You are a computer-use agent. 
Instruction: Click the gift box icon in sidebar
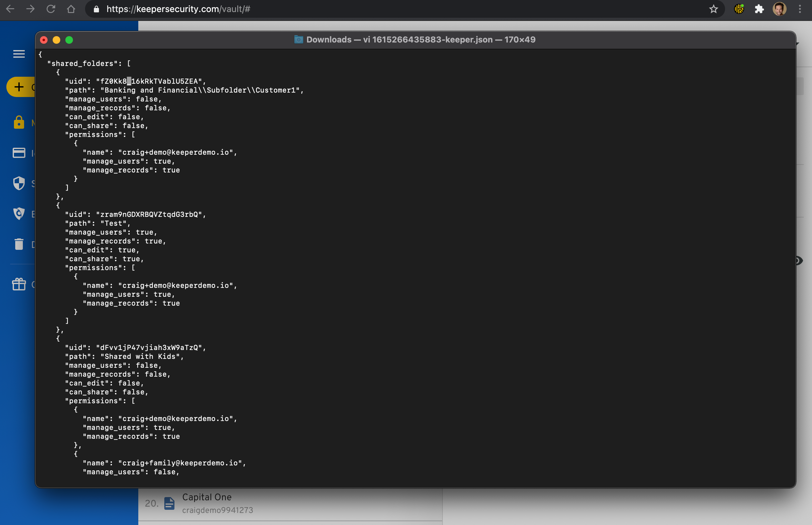[19, 284]
